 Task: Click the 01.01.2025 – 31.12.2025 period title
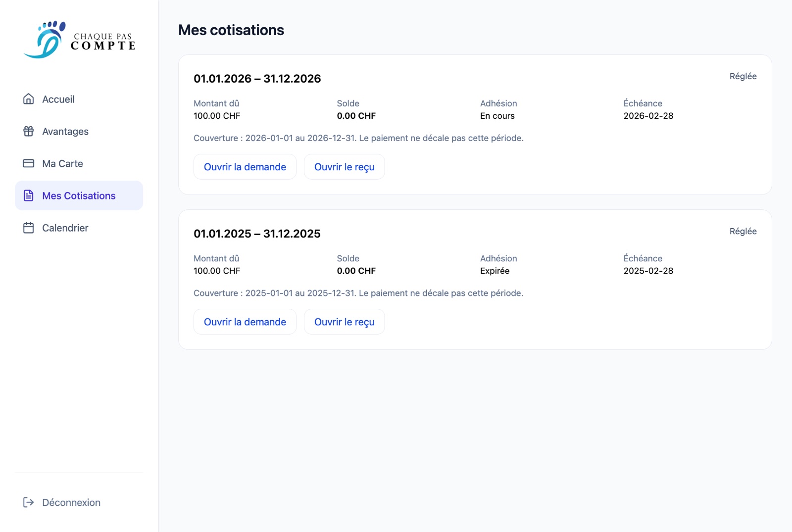tap(257, 234)
